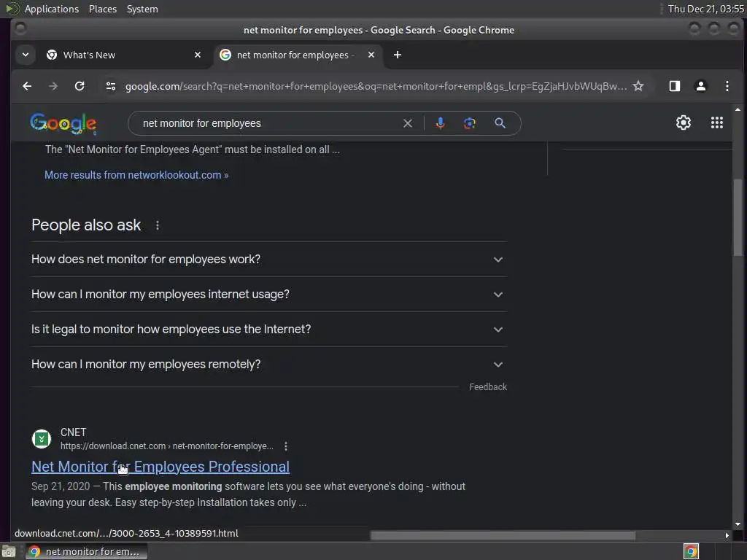Click scroll-up arrow of vertical scrollbar
This screenshot has width=747, height=560.
coord(738,109)
